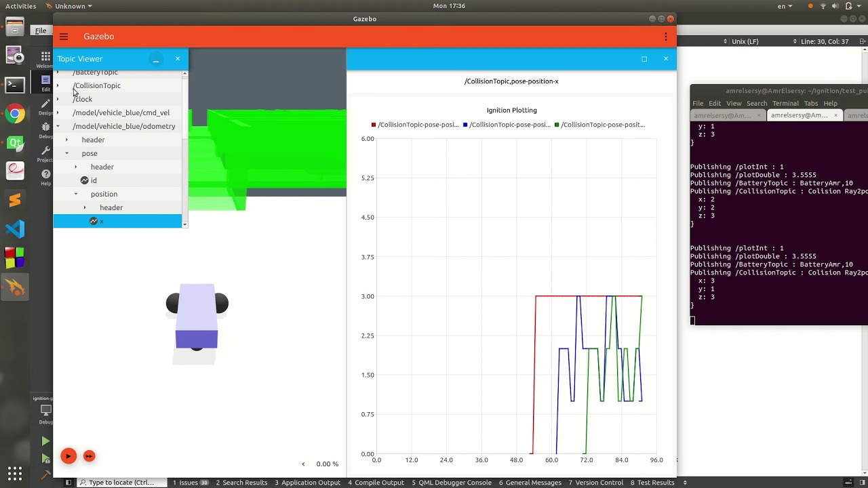Expand the /model/vehicle_blue/cmd_vel node

(58, 113)
